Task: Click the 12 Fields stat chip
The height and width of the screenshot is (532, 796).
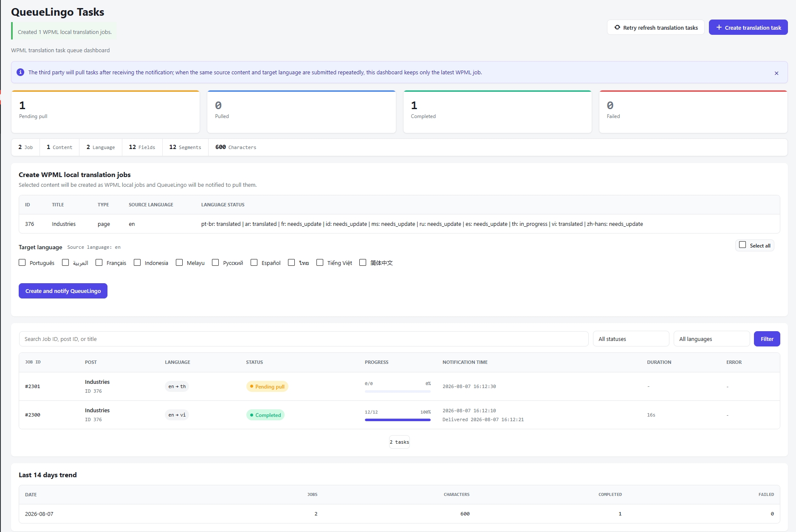Action: tap(142, 147)
